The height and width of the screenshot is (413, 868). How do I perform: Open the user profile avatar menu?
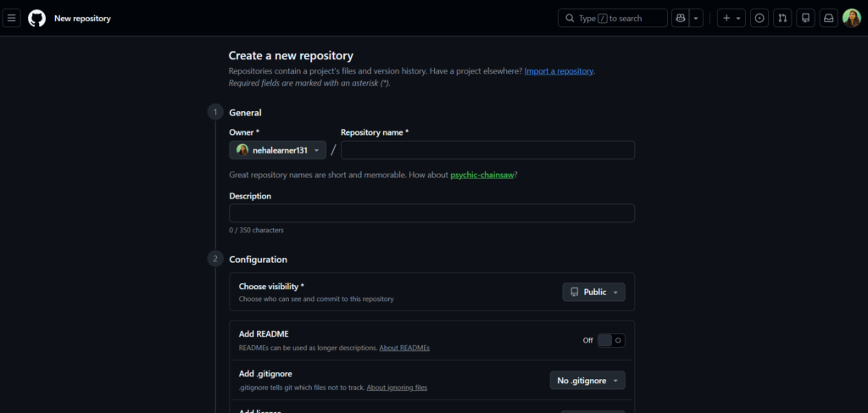point(851,19)
